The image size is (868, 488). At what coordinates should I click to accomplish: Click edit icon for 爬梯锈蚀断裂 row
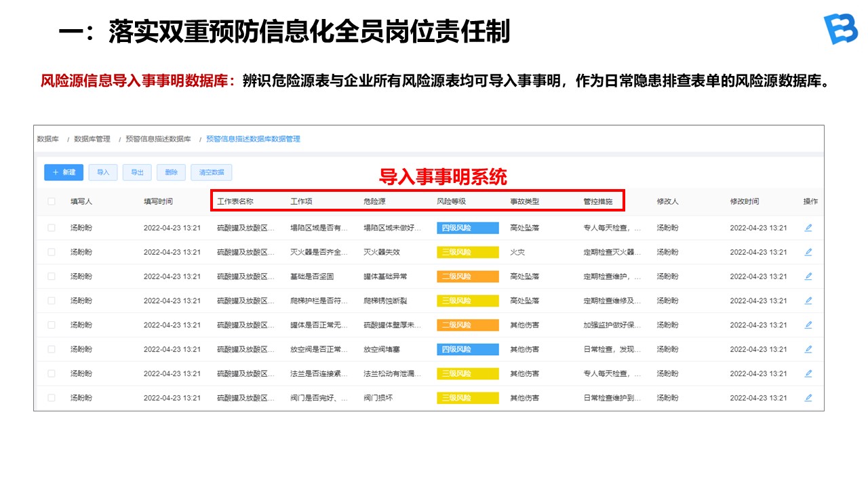coord(808,301)
